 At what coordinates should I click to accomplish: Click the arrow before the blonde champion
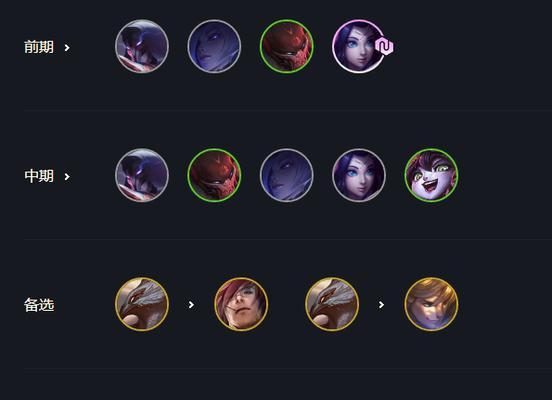pos(381,305)
